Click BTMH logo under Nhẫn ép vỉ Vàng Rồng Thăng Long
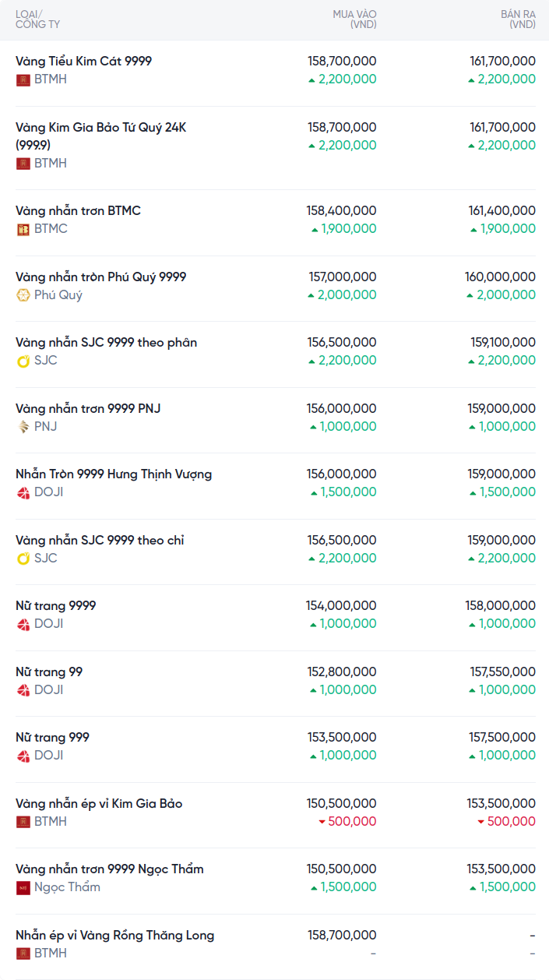Image resolution: width=549 pixels, height=980 pixels. pyautogui.click(x=23, y=954)
